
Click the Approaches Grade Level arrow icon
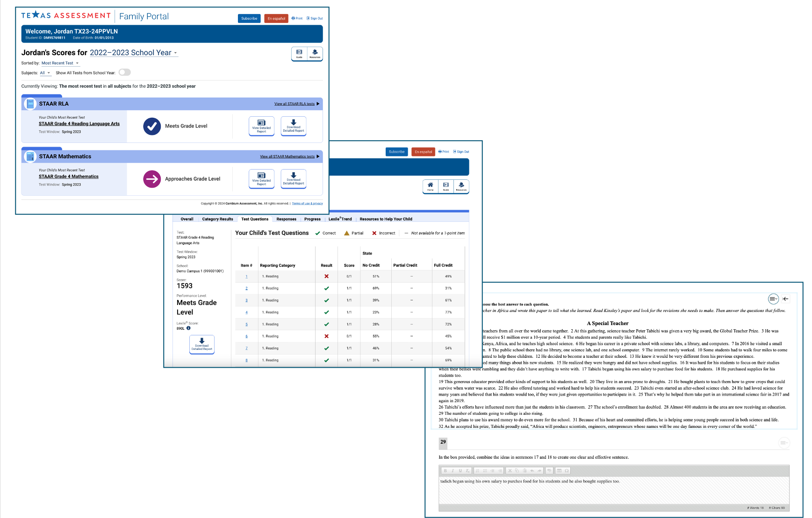(152, 179)
